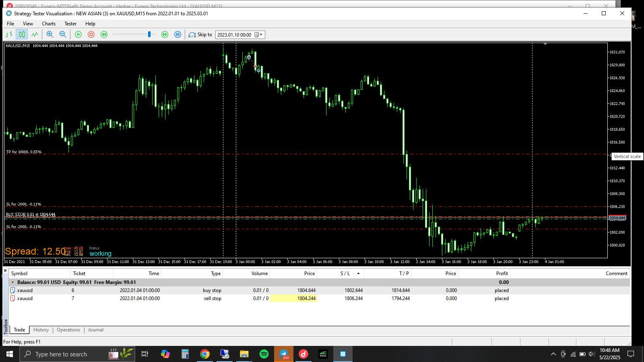Image resolution: width=644 pixels, height=362 pixels.
Task: Switch chart to bar chart mode
Action: point(9,35)
